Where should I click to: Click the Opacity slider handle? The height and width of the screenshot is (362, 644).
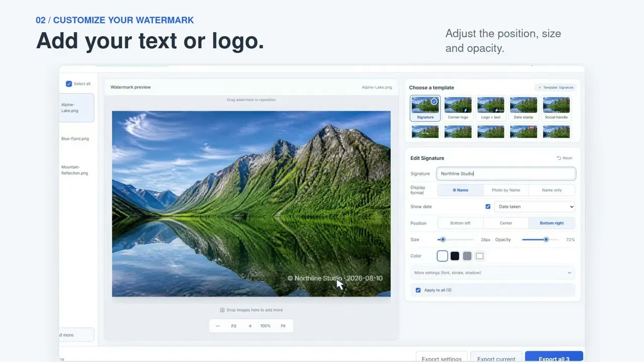(x=546, y=240)
